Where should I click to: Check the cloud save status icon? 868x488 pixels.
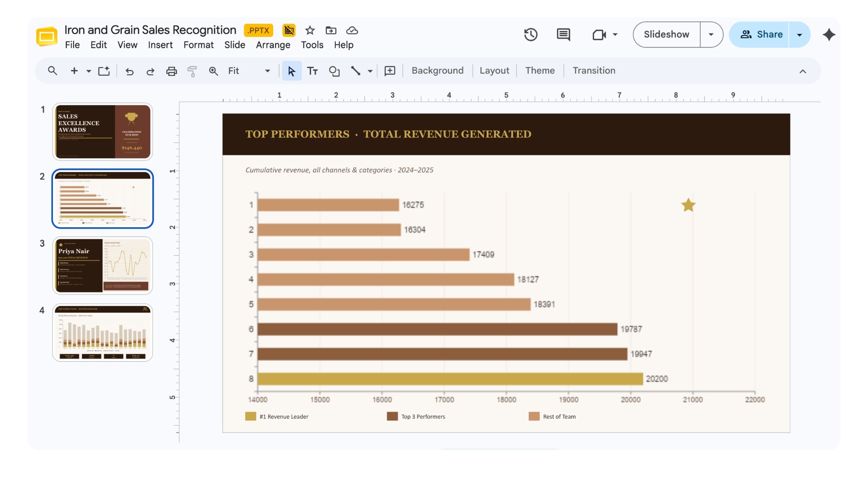[352, 30]
